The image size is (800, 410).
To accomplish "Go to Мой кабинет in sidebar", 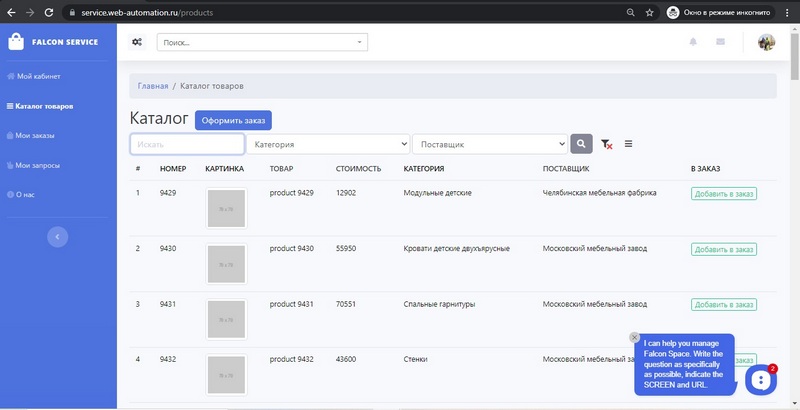I will (38, 76).
